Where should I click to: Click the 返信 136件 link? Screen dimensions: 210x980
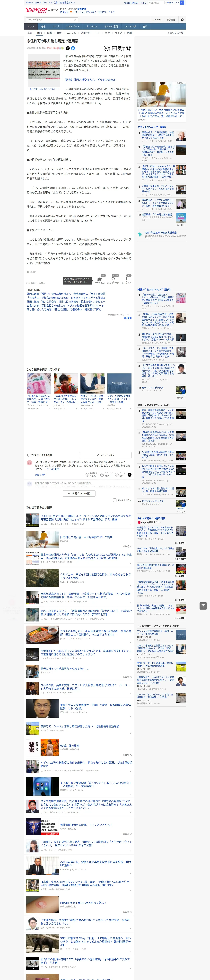pos(40,475)
